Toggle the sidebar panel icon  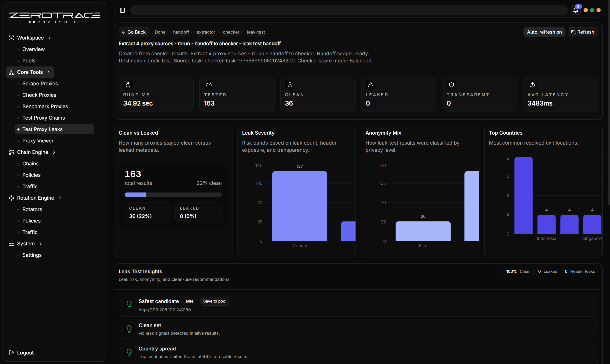click(x=122, y=10)
